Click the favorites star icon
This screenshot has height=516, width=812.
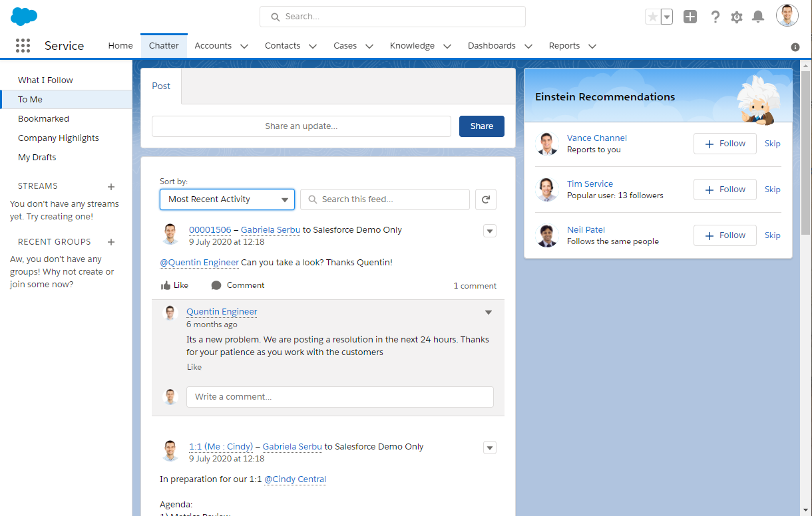pos(653,17)
